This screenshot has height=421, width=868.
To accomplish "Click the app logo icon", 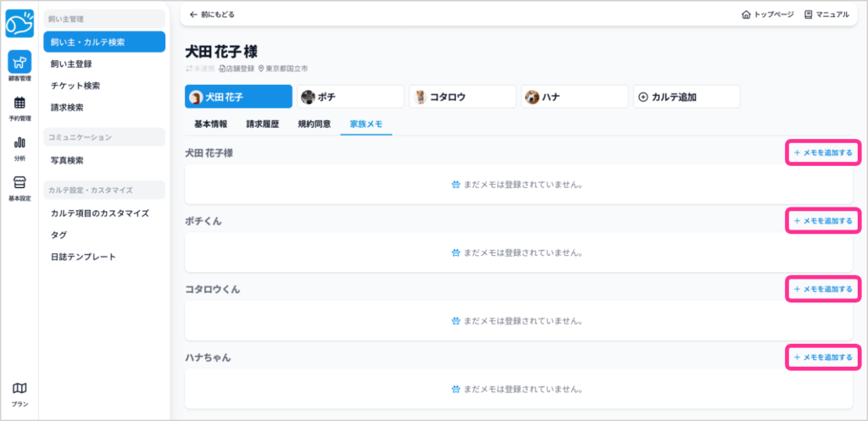I will 19,25.
